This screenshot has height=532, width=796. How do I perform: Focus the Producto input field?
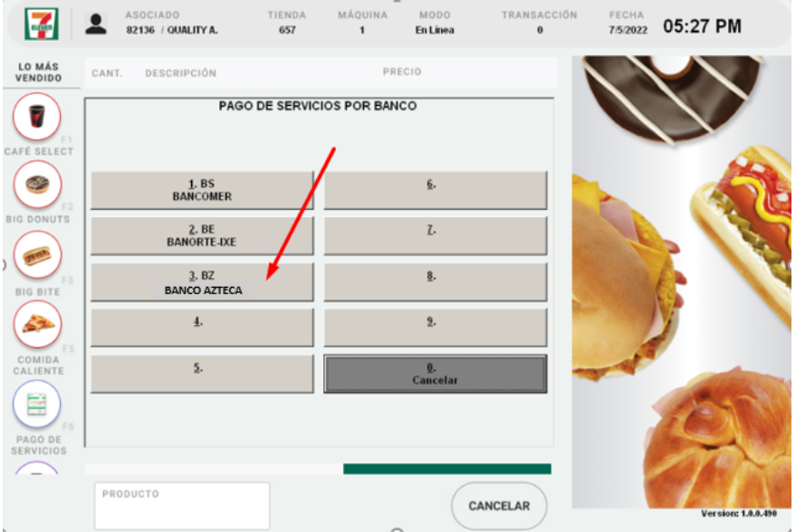(182, 506)
